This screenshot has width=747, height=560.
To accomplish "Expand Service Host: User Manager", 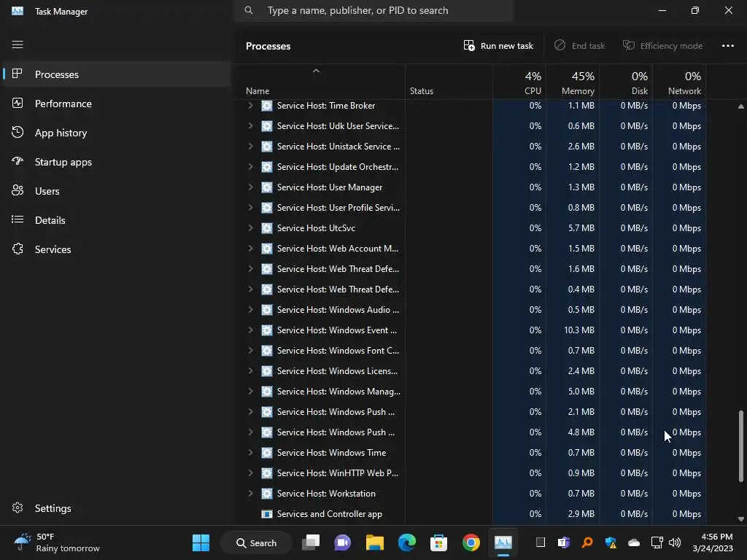I will point(250,187).
